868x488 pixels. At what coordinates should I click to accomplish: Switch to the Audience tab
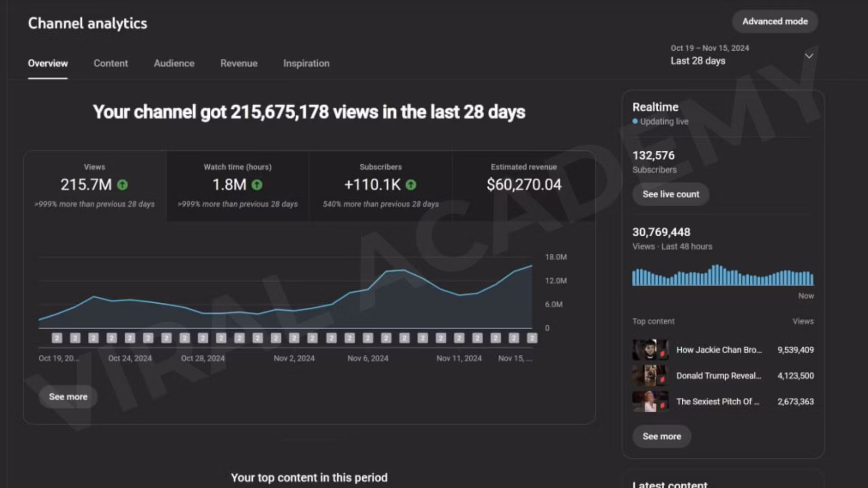click(x=174, y=63)
